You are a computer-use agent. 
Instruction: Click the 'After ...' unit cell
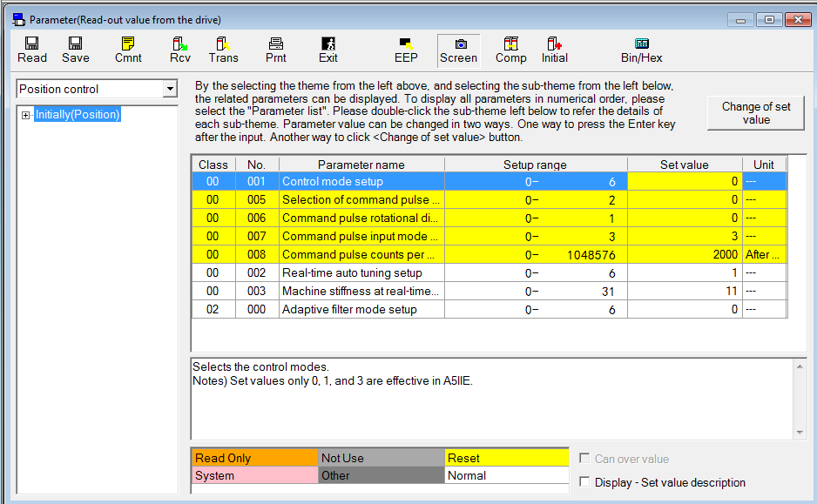coord(764,254)
